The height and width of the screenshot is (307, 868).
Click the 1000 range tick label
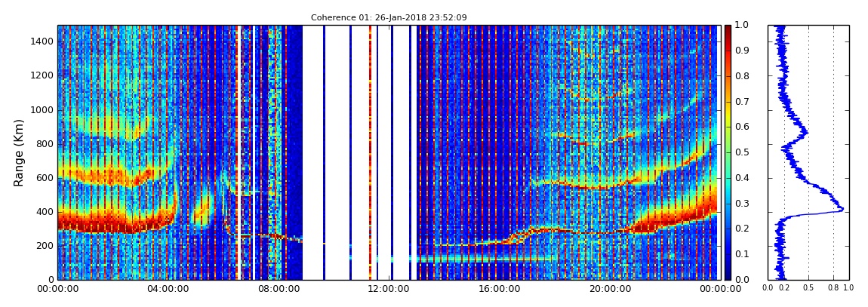[x=42, y=110]
